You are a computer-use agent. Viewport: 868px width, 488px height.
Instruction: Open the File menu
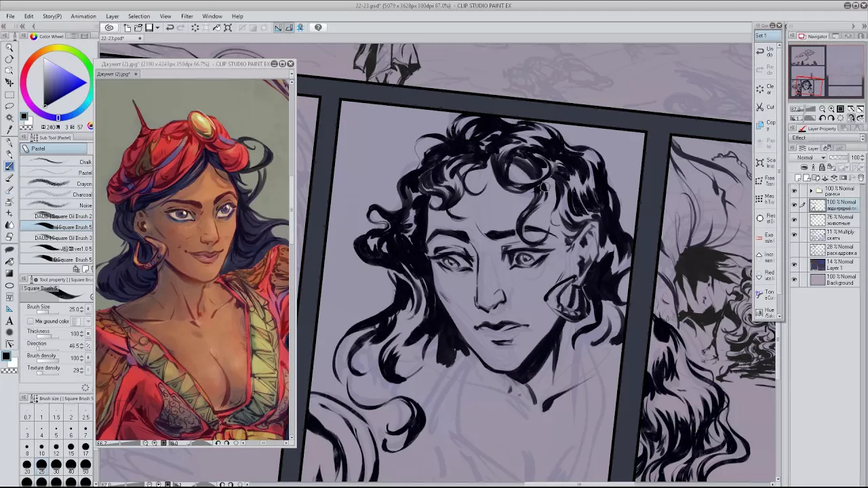tap(10, 16)
